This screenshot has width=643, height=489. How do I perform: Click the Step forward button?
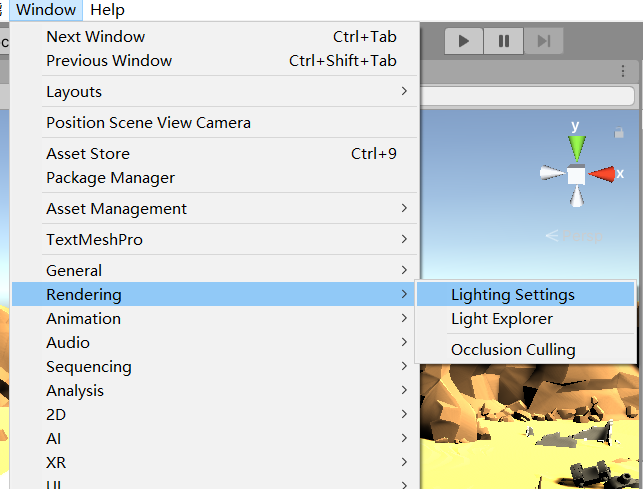point(543,41)
